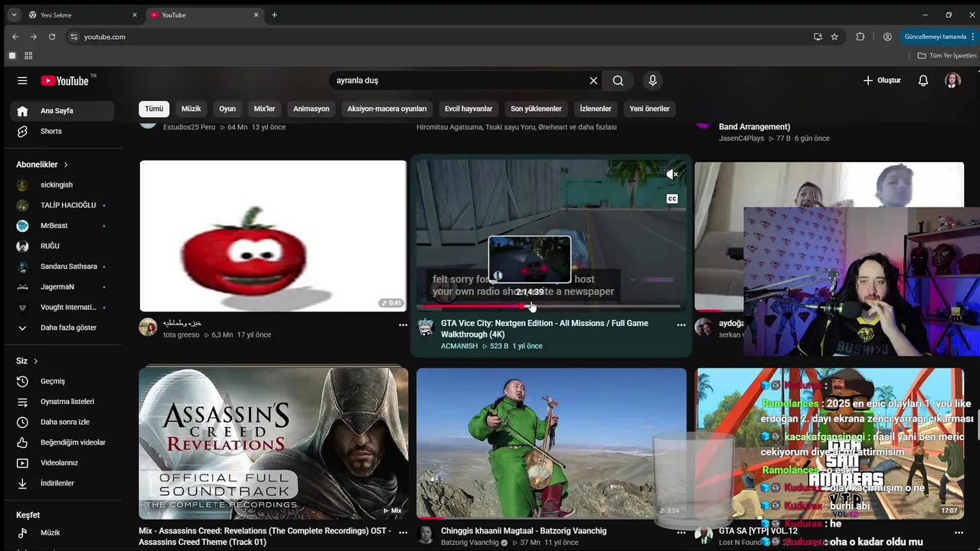Open browser extensions puzzle icon
This screenshot has width=980, height=551.
[x=861, y=37]
